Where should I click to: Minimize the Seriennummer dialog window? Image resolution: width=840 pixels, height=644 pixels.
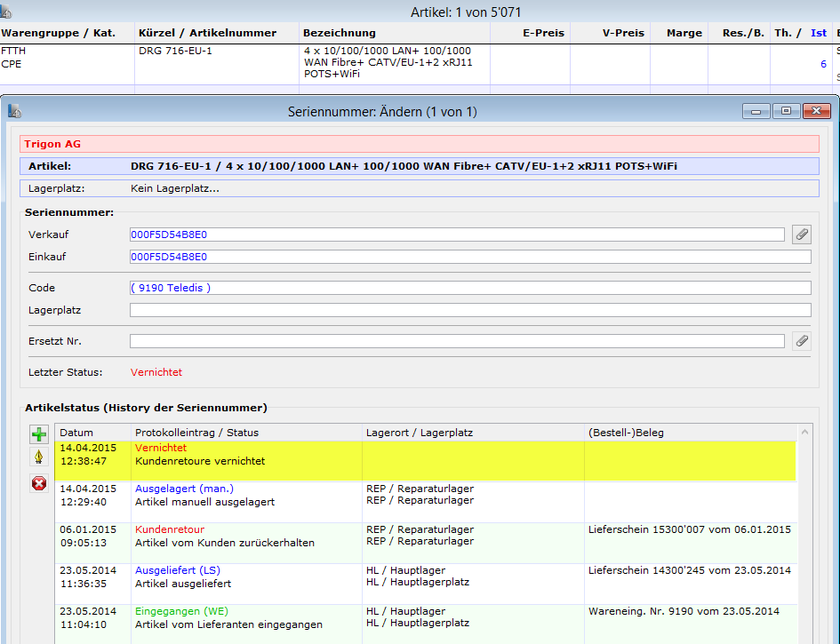point(757,111)
